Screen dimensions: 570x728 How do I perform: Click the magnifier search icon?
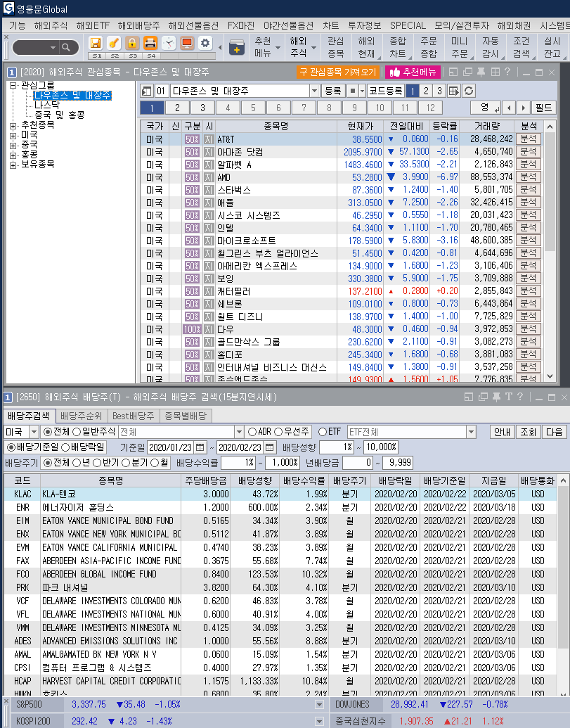point(66,47)
